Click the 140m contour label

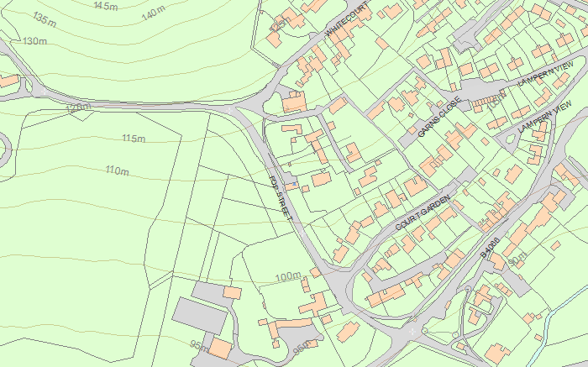click(154, 13)
